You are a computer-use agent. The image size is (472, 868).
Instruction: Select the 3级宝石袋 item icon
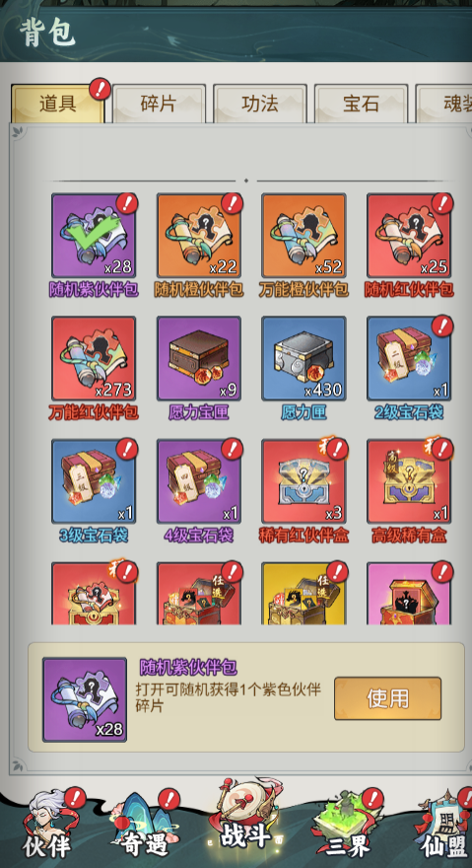point(94,481)
